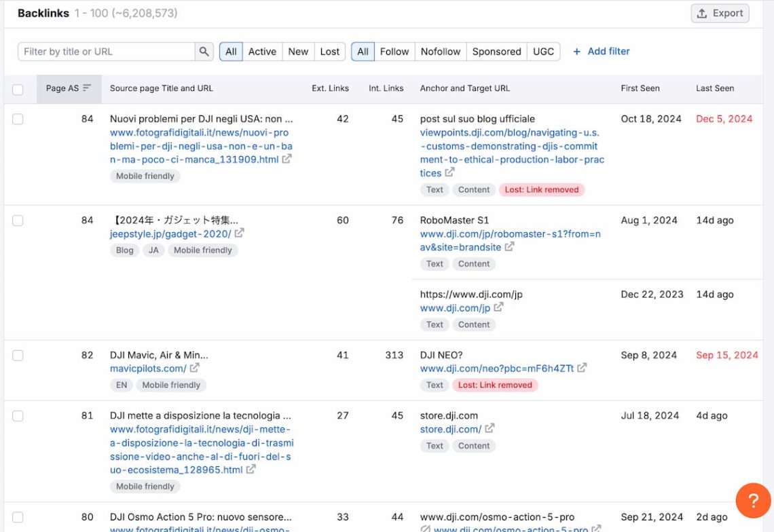Check the row for jeepstyle.jp gadget page
Viewport: 774px width, 532px height.
click(18, 221)
